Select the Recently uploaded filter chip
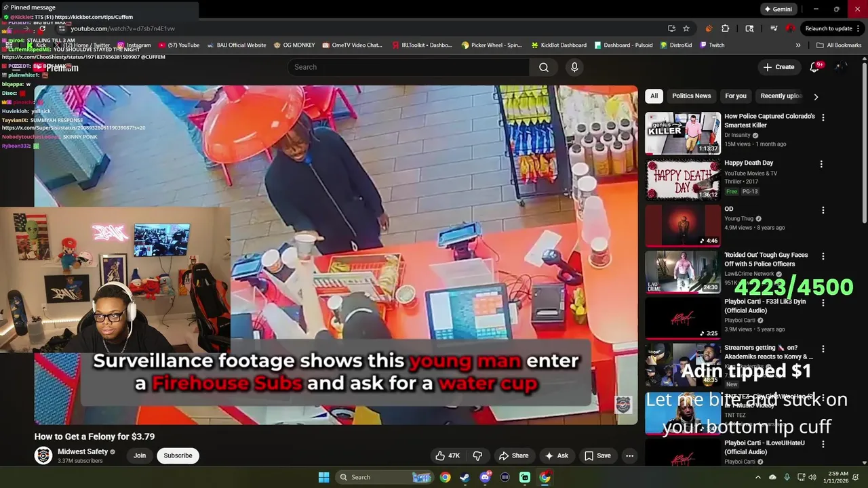Image resolution: width=868 pixels, height=488 pixels. tap(781, 96)
